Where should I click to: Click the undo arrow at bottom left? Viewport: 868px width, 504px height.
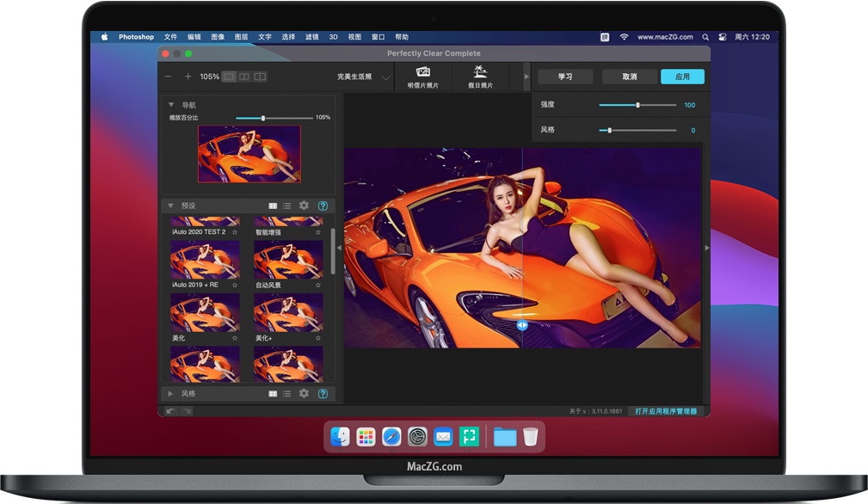[x=171, y=411]
